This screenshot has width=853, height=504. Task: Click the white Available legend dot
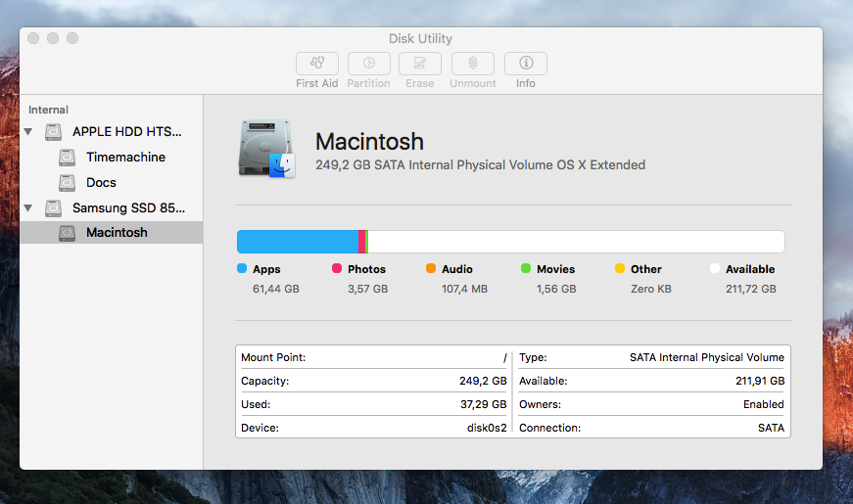715,268
